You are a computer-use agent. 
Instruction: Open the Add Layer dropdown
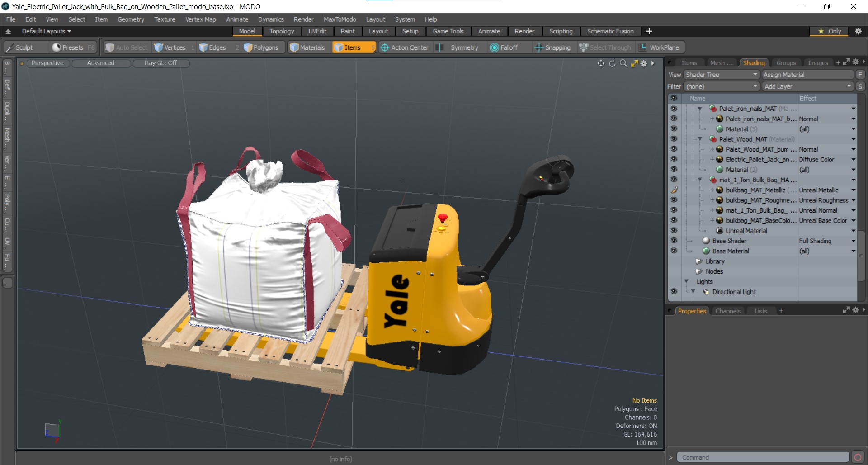[807, 86]
